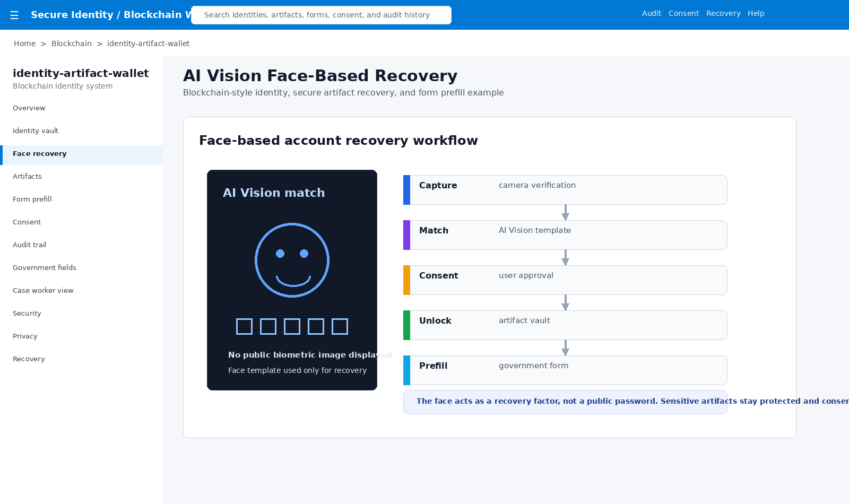This screenshot has width=849, height=504.
Task: Select Audit trail in sidebar
Action: pos(81,245)
